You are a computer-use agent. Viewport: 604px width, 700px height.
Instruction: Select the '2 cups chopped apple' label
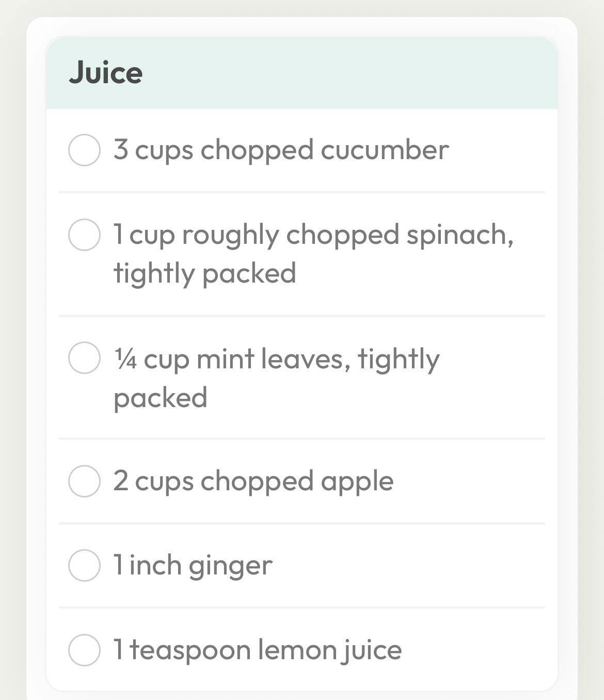(x=253, y=481)
